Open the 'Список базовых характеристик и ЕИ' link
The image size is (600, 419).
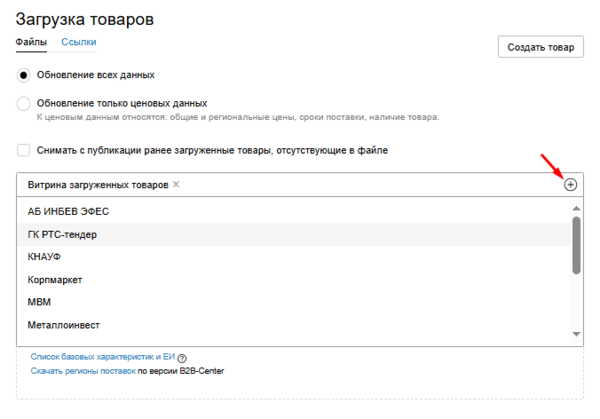pos(103,357)
